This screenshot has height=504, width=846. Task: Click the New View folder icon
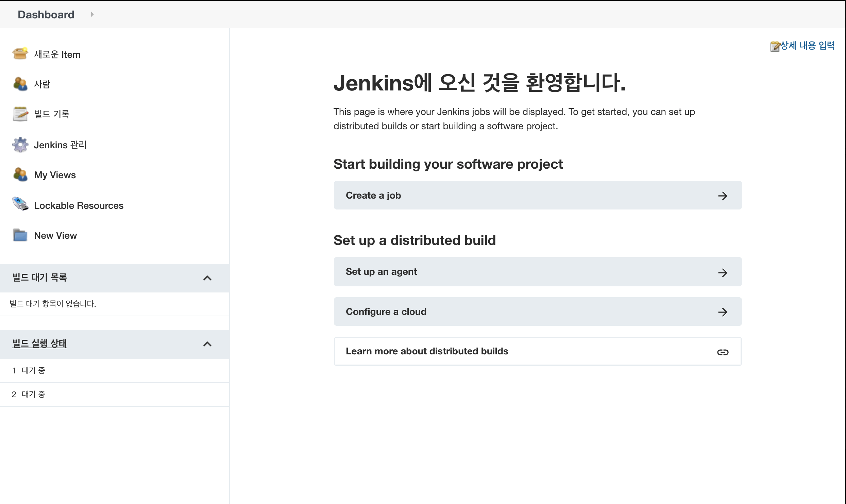(20, 235)
